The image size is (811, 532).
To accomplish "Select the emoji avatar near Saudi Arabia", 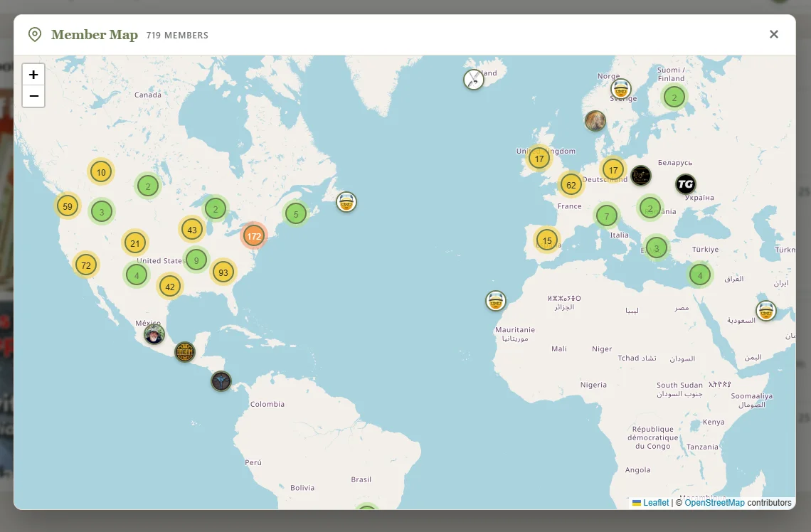I will point(766,312).
